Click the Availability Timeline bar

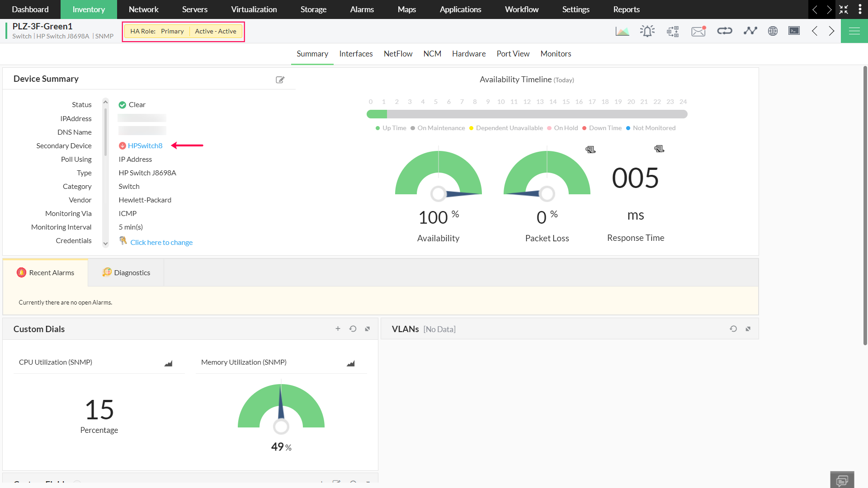point(527,114)
